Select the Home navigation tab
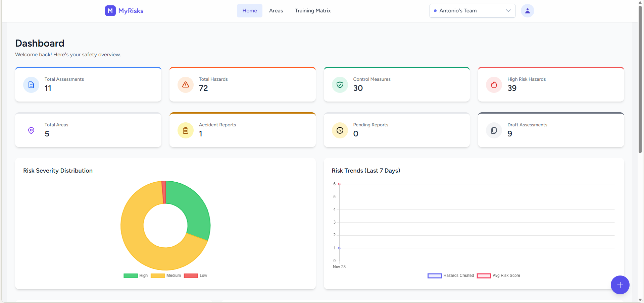 pyautogui.click(x=250, y=11)
